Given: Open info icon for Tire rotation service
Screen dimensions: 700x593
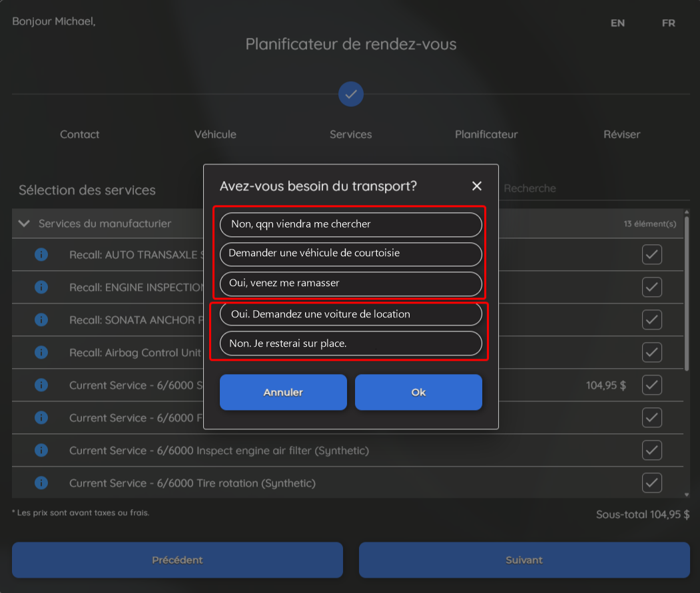Looking at the screenshot, I should (x=41, y=483).
